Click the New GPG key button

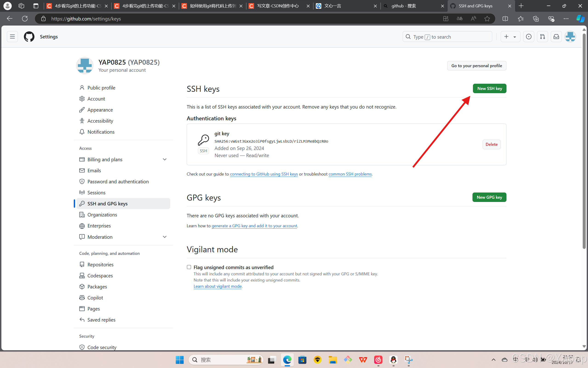coord(489,197)
